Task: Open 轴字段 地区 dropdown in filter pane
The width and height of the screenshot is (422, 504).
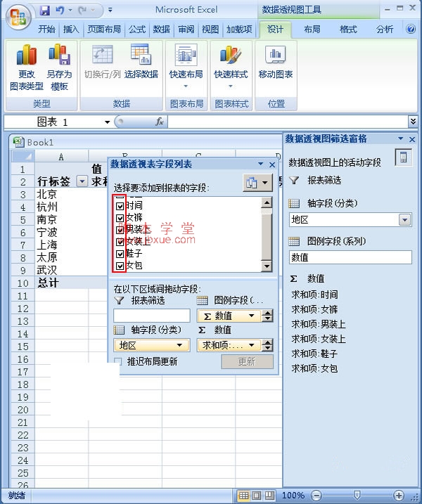Action: tap(404, 220)
